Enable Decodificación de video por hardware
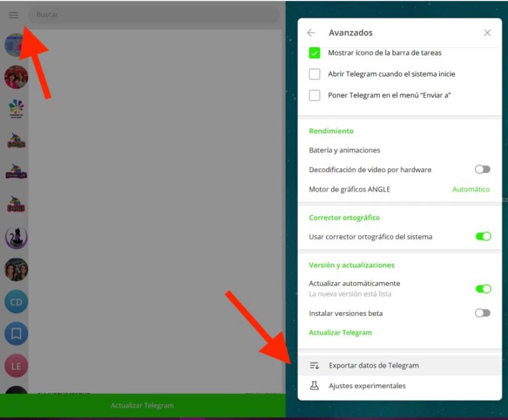The image size is (508, 420). (x=482, y=170)
